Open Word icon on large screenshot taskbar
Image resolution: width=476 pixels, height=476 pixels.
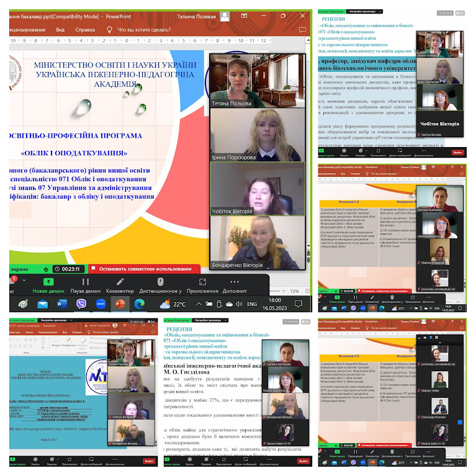point(62,304)
